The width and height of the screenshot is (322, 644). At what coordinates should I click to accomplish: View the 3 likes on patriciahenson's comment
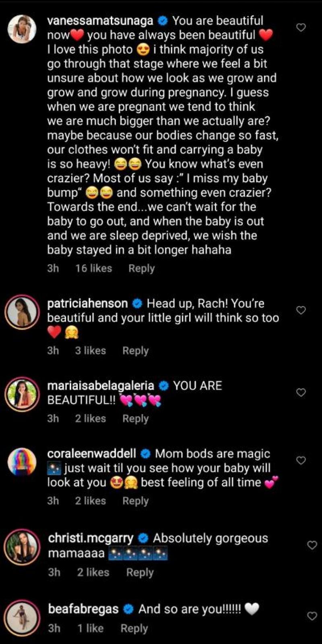pyautogui.click(x=91, y=351)
